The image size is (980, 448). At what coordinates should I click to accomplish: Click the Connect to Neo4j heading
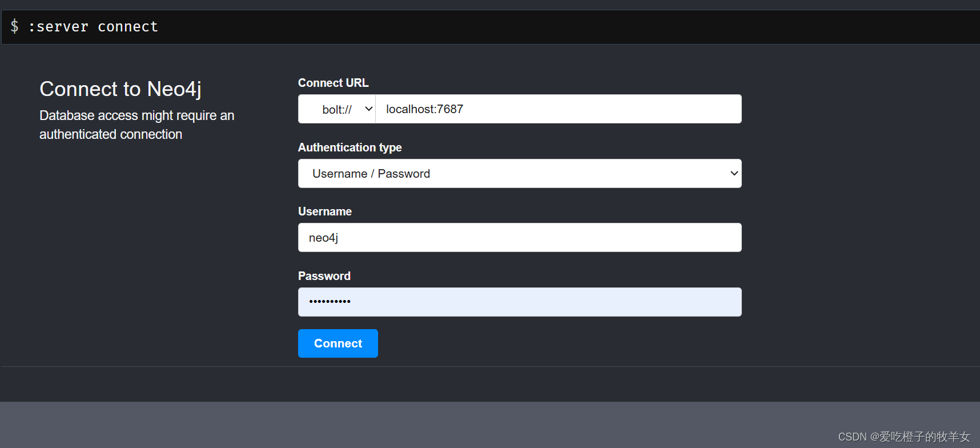(x=121, y=89)
